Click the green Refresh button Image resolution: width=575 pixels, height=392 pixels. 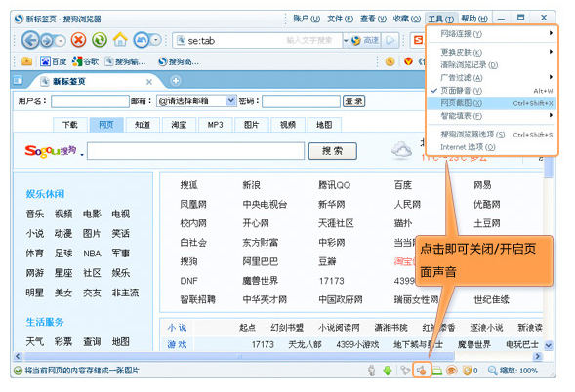[100, 40]
